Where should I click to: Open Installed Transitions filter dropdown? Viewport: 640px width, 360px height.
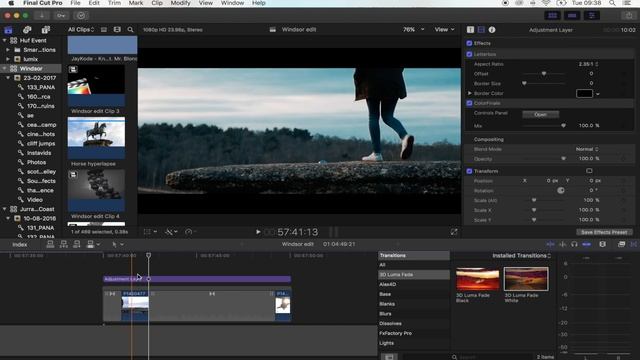click(521, 256)
